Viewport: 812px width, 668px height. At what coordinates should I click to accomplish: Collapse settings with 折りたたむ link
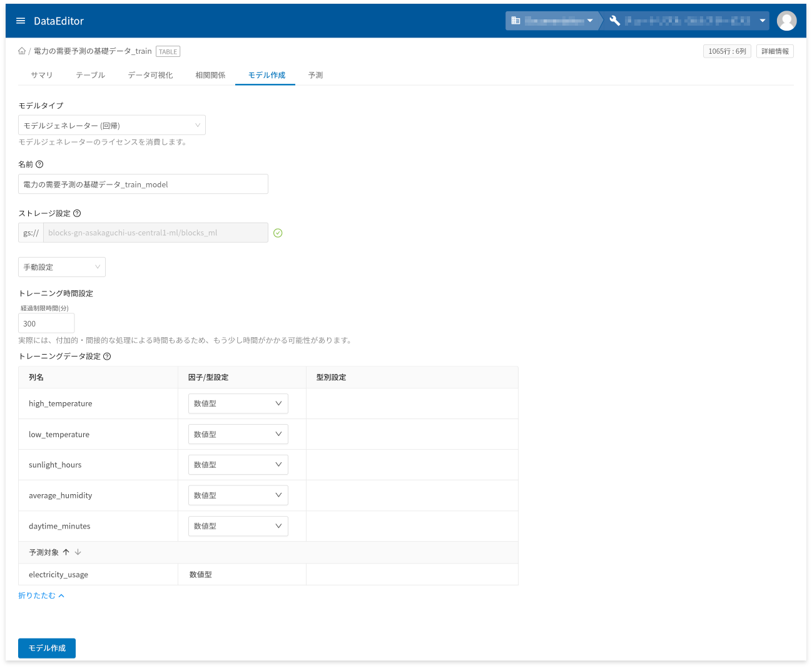coord(41,595)
